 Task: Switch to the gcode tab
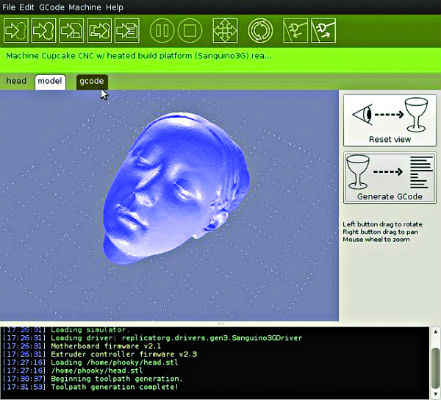[92, 82]
